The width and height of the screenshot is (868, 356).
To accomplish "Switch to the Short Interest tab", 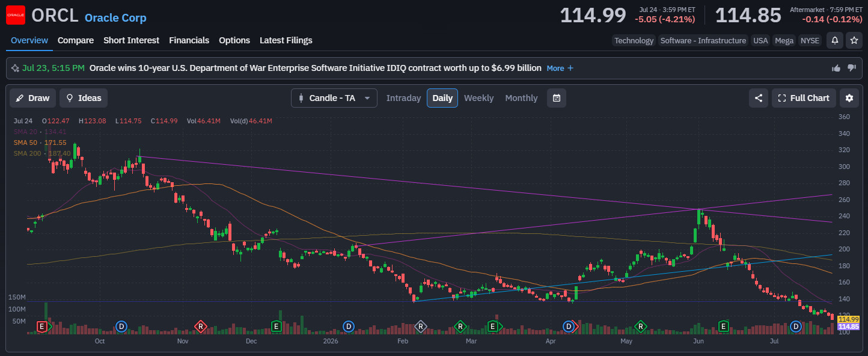I will pos(131,40).
